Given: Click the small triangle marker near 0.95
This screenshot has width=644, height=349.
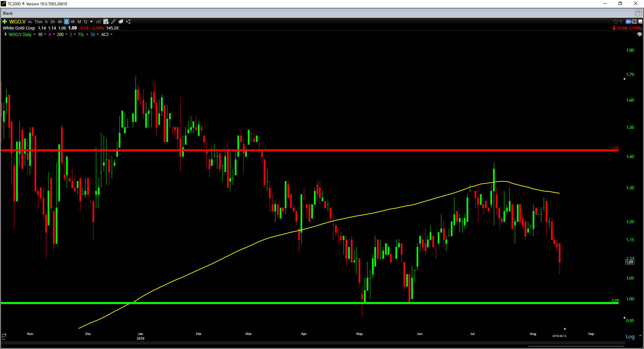Looking at the screenshot, I should click(x=624, y=317).
